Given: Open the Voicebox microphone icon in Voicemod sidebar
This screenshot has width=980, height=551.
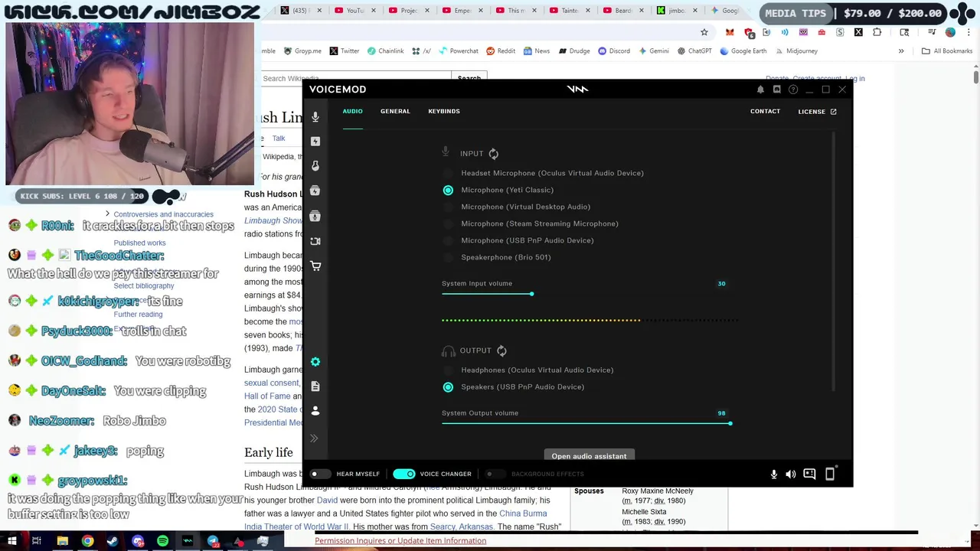Looking at the screenshot, I should tap(315, 117).
